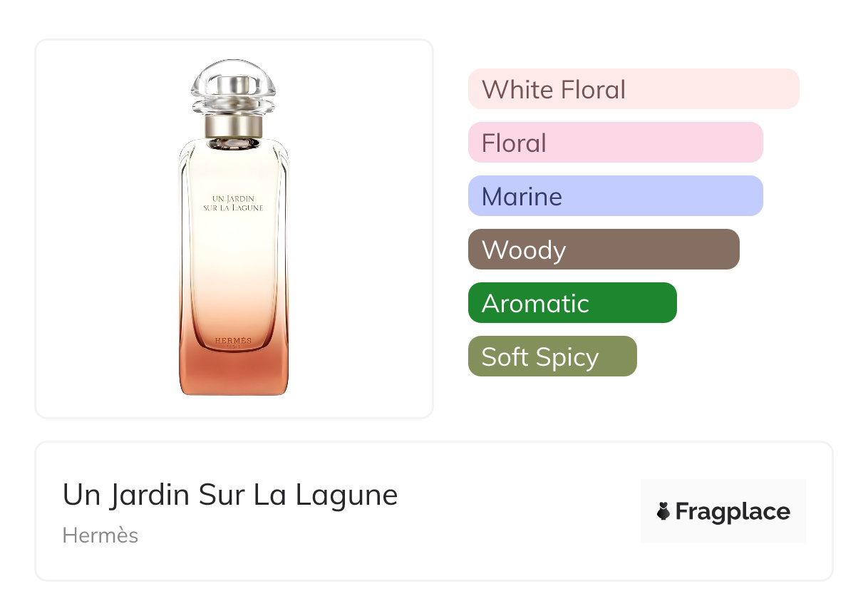Click the Hermès label on the bottle base
The height and width of the screenshot is (616, 868).
point(234,342)
